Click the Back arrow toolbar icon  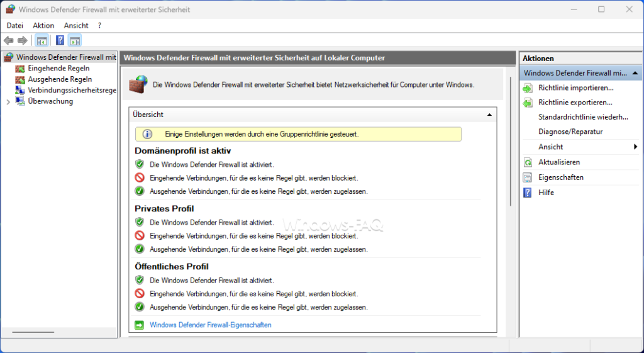pos(9,40)
